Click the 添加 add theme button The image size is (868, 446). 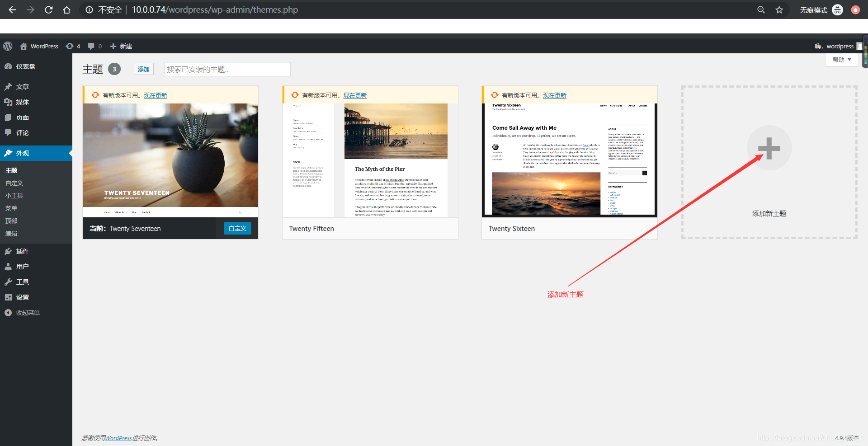[x=144, y=69]
